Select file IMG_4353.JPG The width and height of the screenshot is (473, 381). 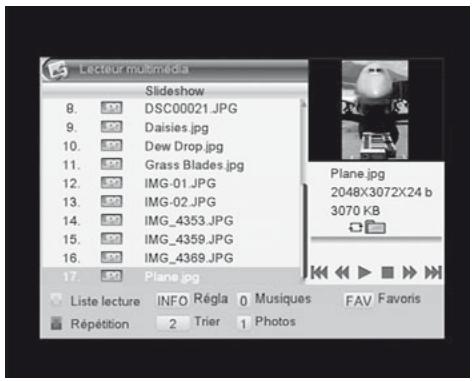coord(189,220)
